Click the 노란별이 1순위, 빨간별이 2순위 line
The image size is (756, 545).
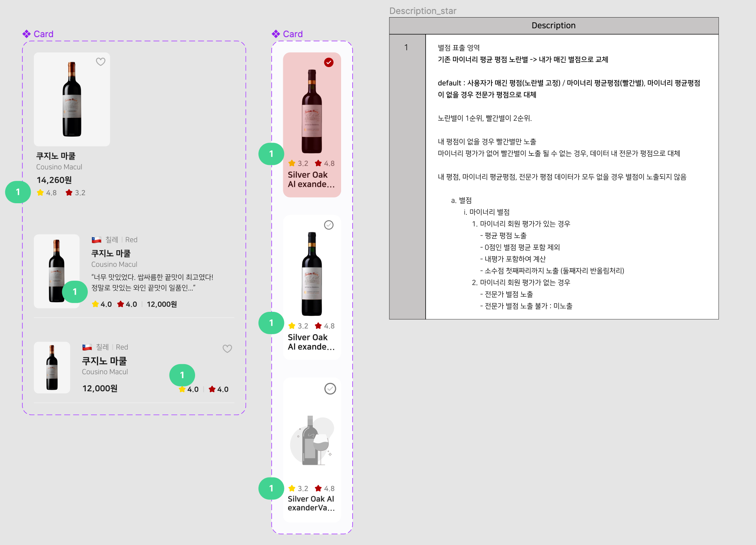click(x=485, y=118)
